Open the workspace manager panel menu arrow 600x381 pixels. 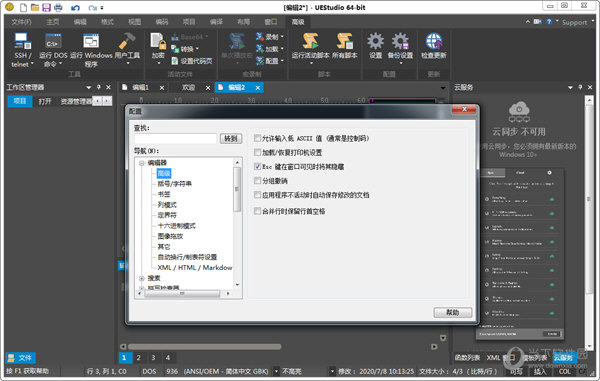[89, 88]
